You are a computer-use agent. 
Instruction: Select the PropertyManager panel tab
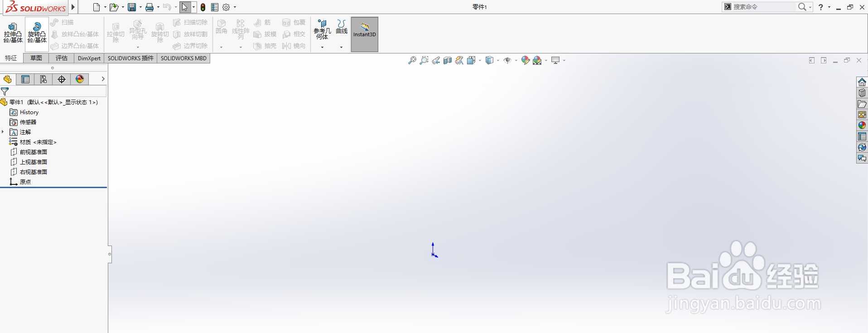(25, 79)
